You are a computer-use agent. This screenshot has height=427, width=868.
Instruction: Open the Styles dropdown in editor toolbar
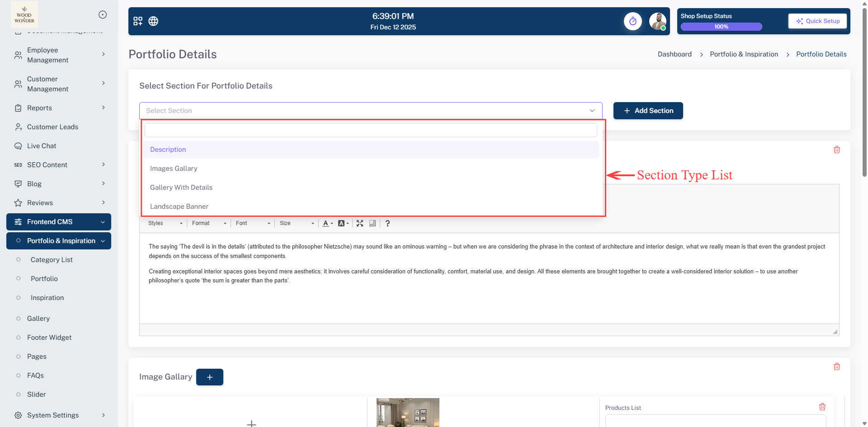click(165, 223)
